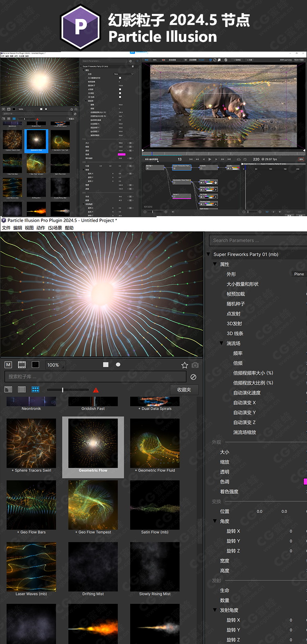307x644 pixels.
Task: Click the round record dot below the enlarged preview
Action: pos(118,364)
